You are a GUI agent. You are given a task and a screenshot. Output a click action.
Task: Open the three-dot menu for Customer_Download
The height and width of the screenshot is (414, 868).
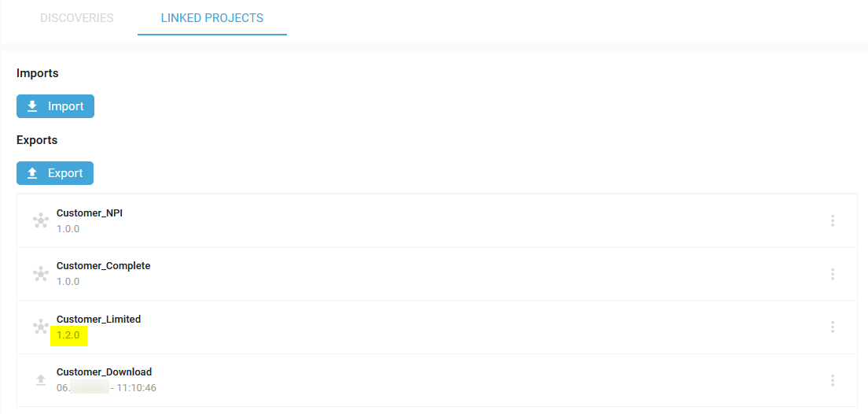coord(832,380)
